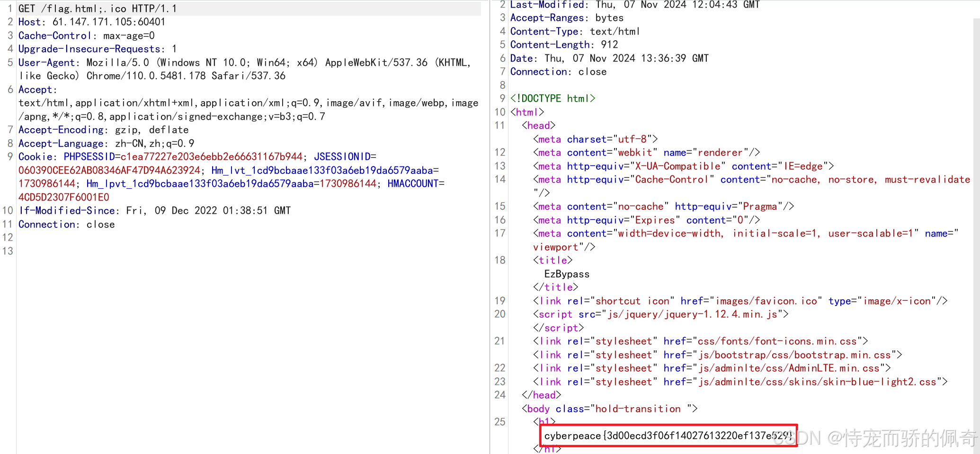
Task: Click the opening <html> tag in the response
Action: pyautogui.click(x=527, y=112)
